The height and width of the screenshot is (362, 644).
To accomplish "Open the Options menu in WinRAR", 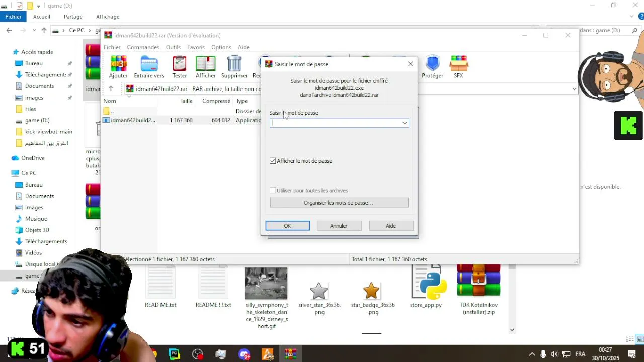I will click(221, 47).
